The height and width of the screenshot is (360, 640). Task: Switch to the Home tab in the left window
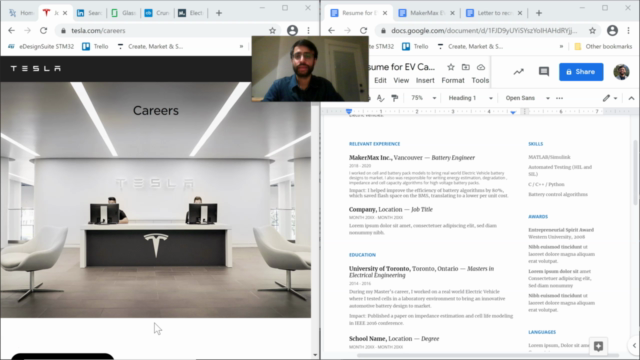[x=21, y=13]
